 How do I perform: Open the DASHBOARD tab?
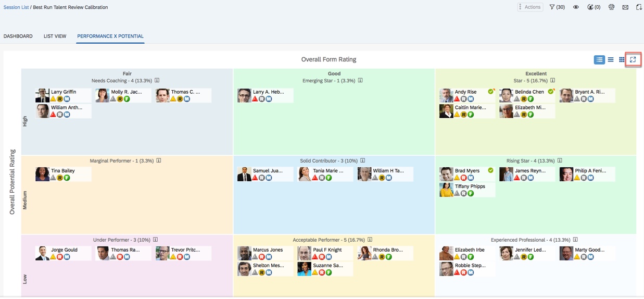(18, 36)
